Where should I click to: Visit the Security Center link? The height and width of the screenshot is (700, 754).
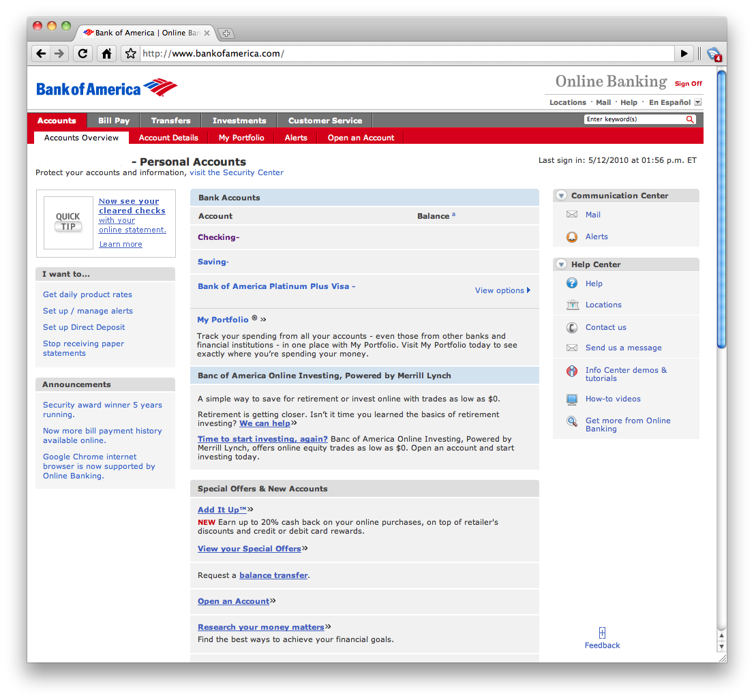point(237,172)
